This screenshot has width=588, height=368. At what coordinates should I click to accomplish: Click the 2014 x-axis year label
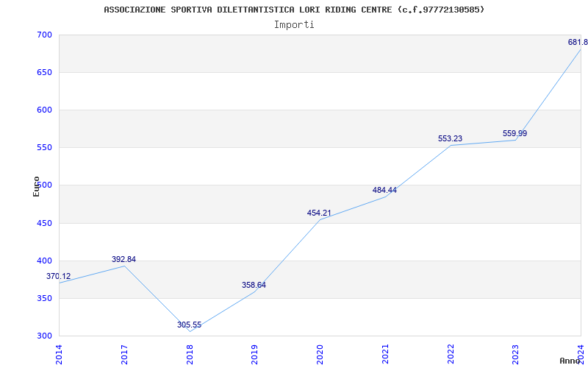point(59,355)
